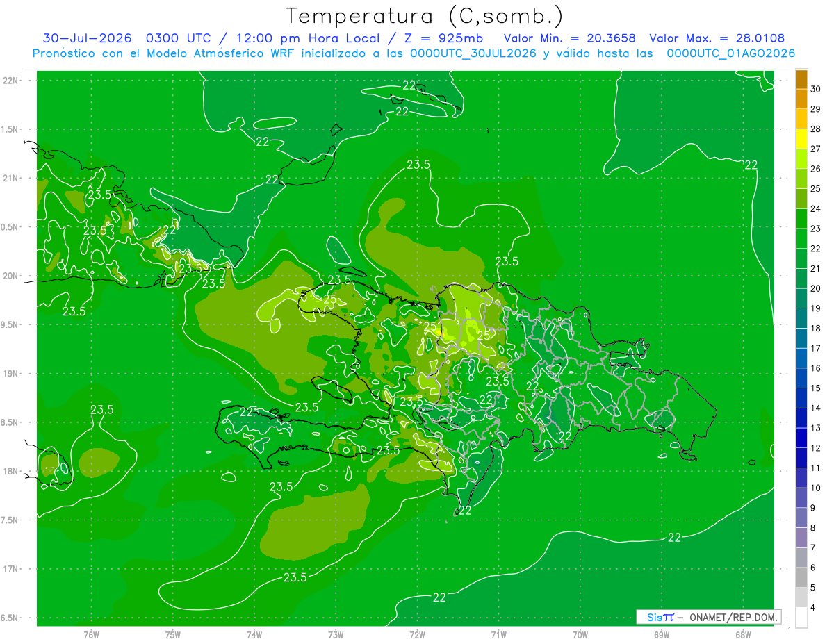Click the 17 value on the color scale

816,348
